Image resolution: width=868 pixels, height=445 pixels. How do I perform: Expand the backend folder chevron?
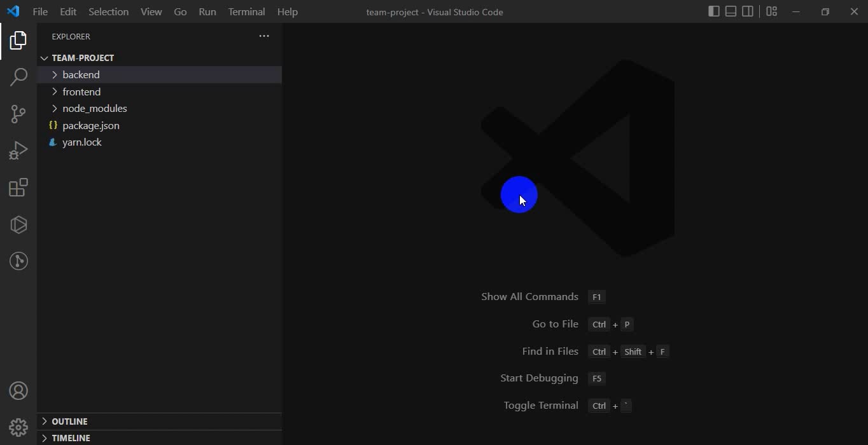[x=55, y=75]
